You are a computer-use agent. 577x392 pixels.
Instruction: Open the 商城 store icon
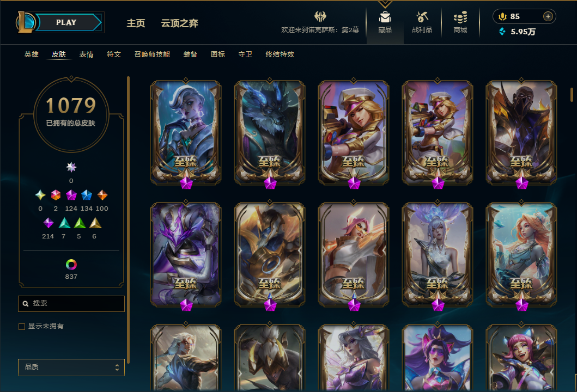tap(460, 17)
